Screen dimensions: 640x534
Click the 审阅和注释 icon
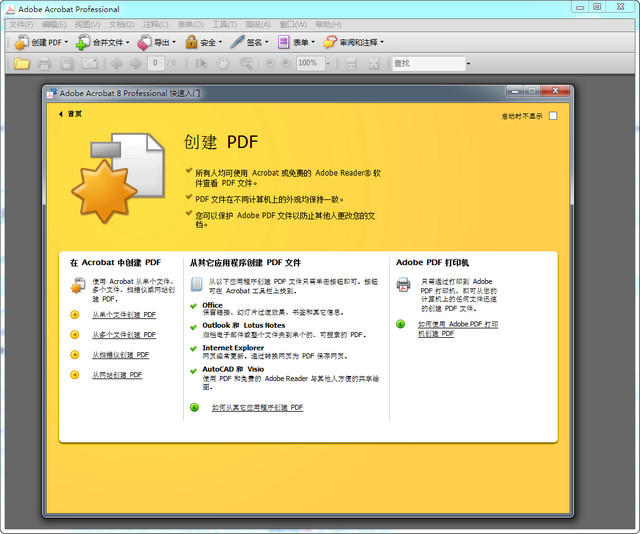pos(330,43)
